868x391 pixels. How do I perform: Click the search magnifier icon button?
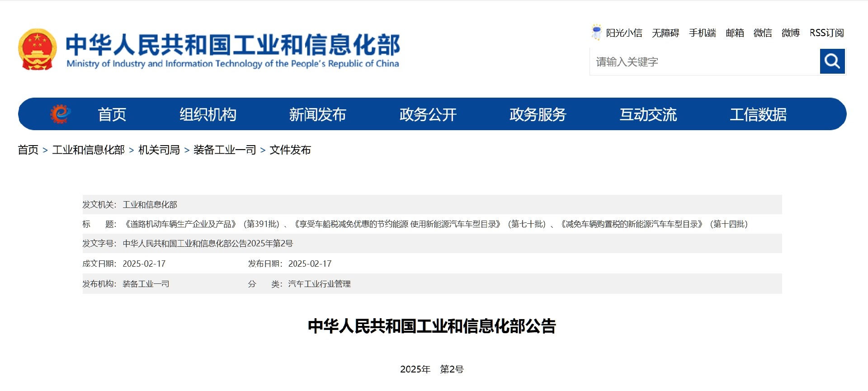(832, 61)
